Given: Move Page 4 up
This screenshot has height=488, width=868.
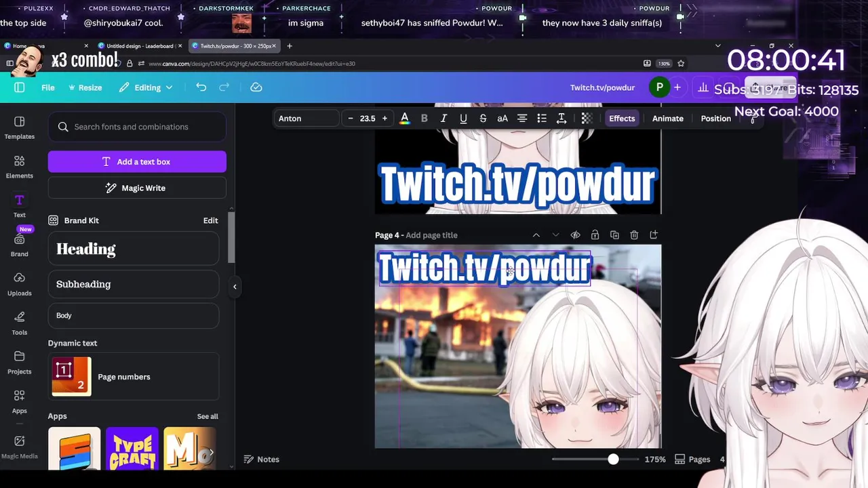Looking at the screenshot, I should tap(536, 235).
